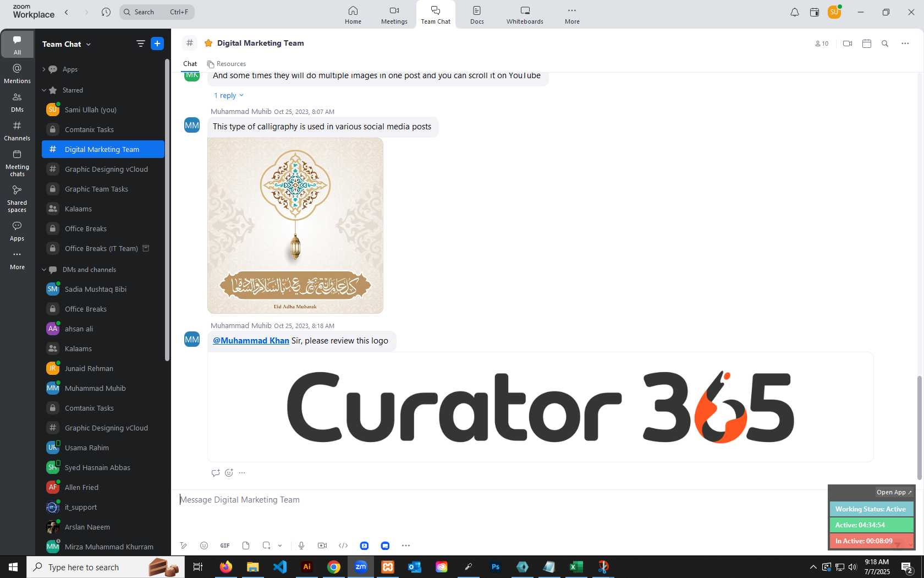924x578 pixels.
Task: Open the Curator 365 logo image
Action: tap(540, 407)
